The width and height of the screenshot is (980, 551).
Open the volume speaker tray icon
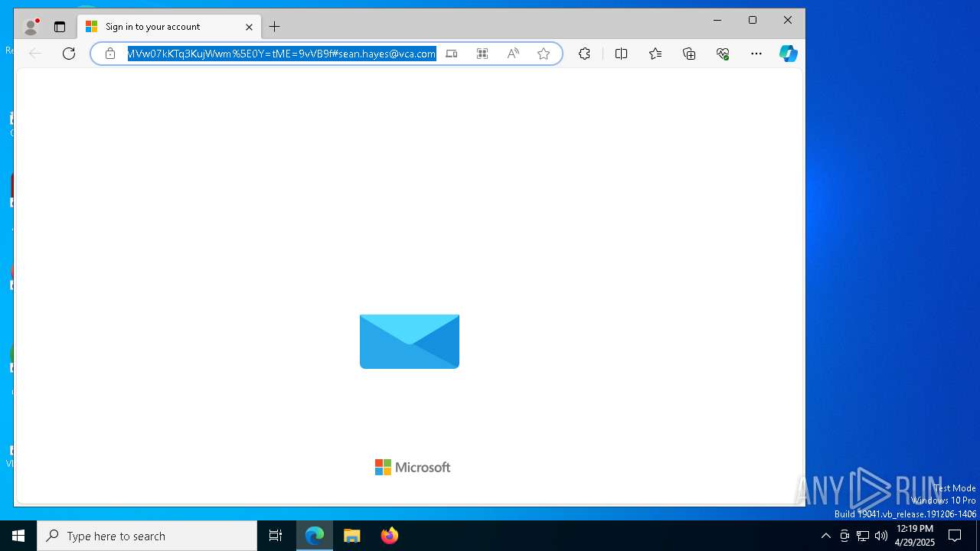(x=881, y=536)
